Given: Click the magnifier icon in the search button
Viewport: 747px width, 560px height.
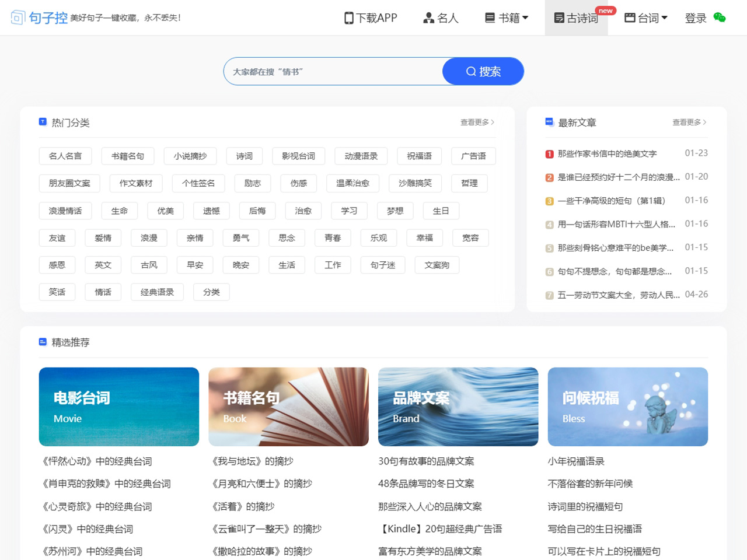Looking at the screenshot, I should coord(470,71).
